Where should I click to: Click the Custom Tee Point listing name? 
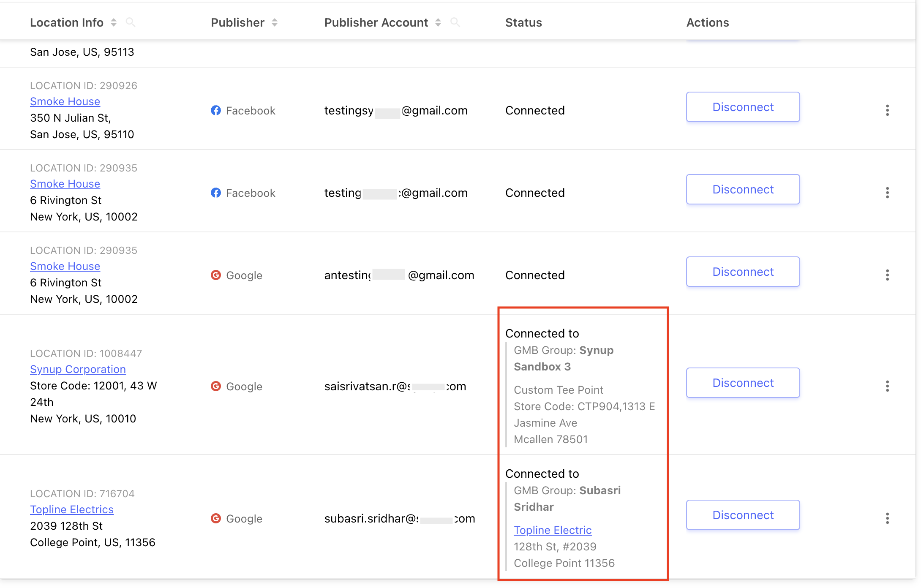559,390
